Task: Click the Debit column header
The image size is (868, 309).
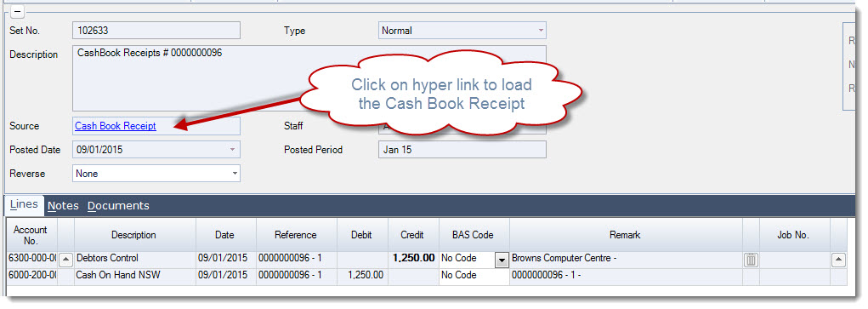Action: pyautogui.click(x=362, y=235)
